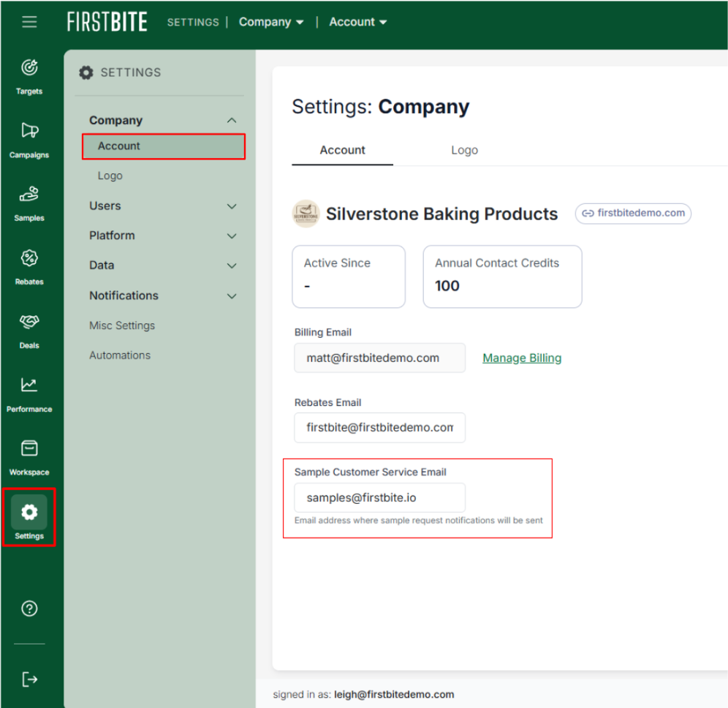Click the signed in email leigh@firstbitedemo.com

point(394,695)
